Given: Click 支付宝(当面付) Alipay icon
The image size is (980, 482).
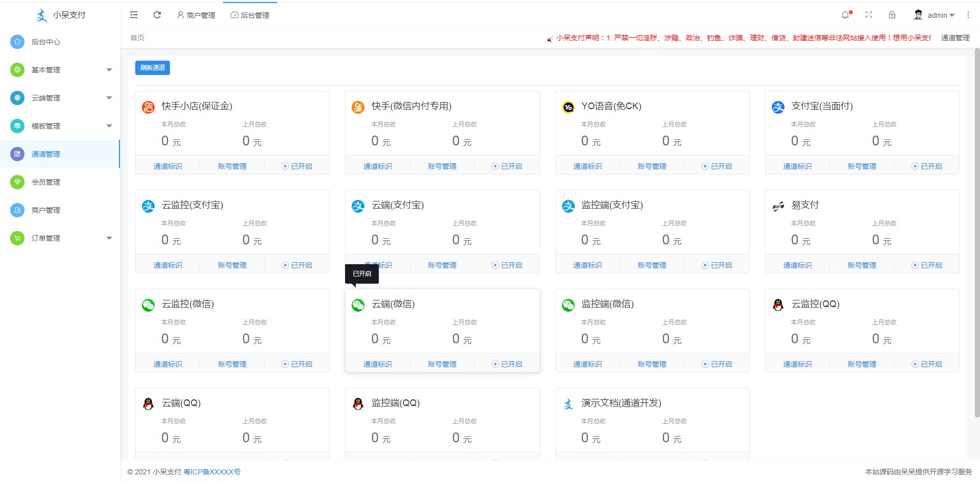Looking at the screenshot, I should 778,107.
